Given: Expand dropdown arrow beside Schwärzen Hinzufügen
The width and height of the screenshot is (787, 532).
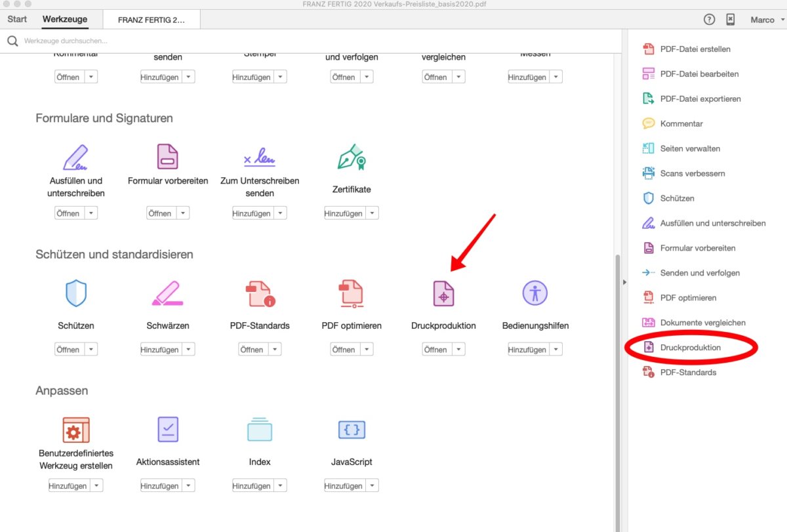Looking at the screenshot, I should (x=189, y=350).
